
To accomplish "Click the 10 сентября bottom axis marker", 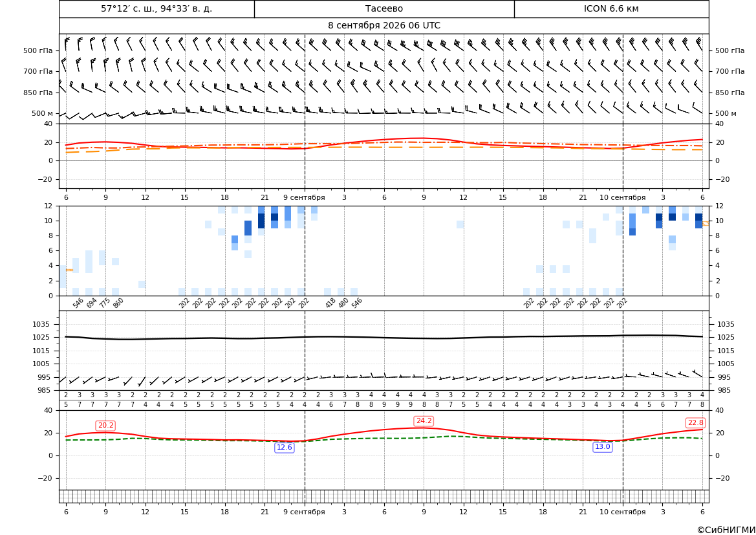I will click(622, 512).
